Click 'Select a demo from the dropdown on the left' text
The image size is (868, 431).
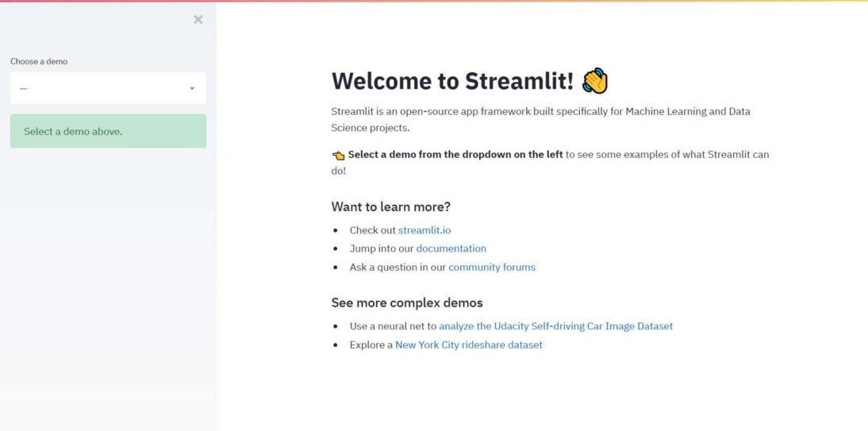point(455,155)
